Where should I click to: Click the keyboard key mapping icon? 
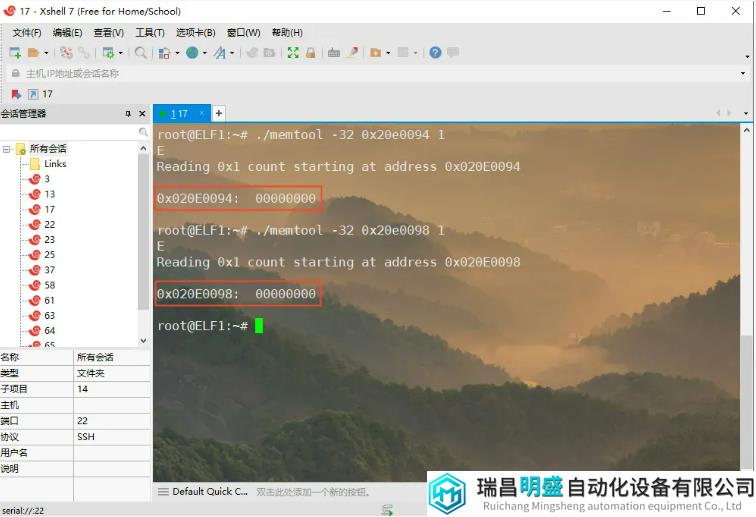coord(334,53)
